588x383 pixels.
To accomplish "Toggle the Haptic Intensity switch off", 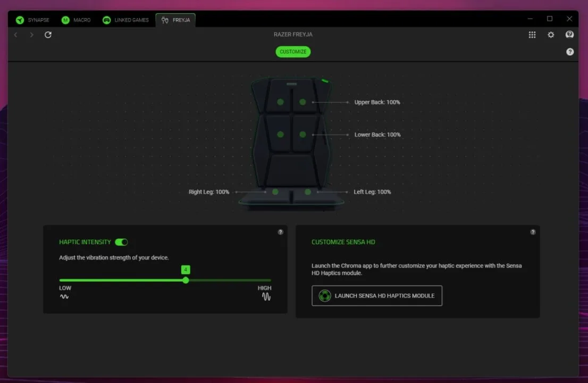I will coord(121,242).
